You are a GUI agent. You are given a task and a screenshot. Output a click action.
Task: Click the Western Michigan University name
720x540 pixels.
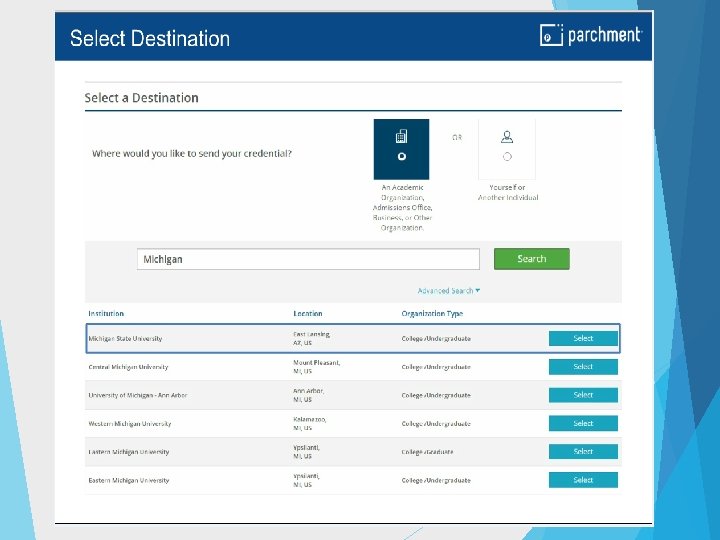(x=130, y=423)
